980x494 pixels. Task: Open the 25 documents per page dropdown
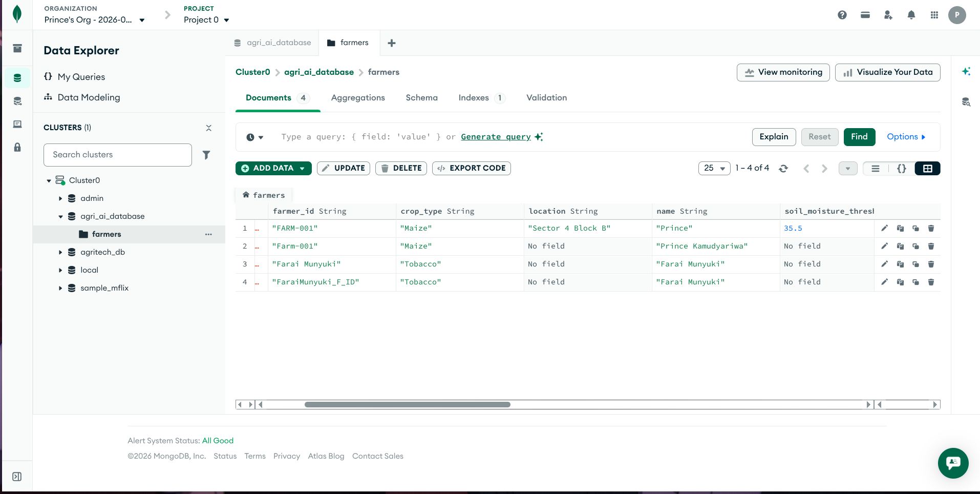pos(714,168)
